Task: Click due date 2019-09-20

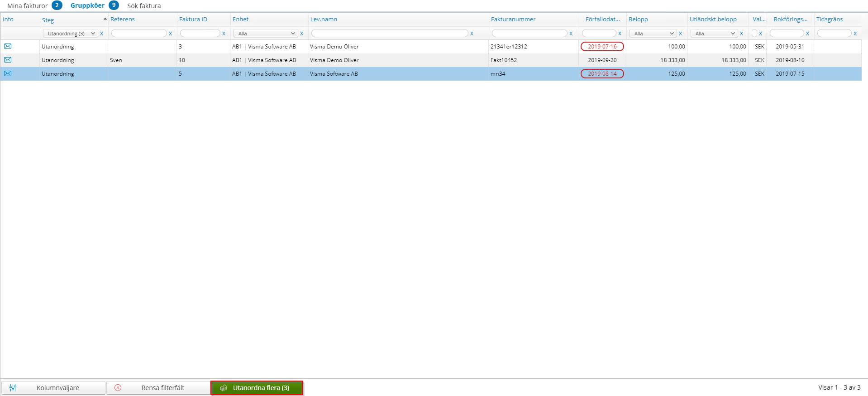Action: [x=602, y=60]
